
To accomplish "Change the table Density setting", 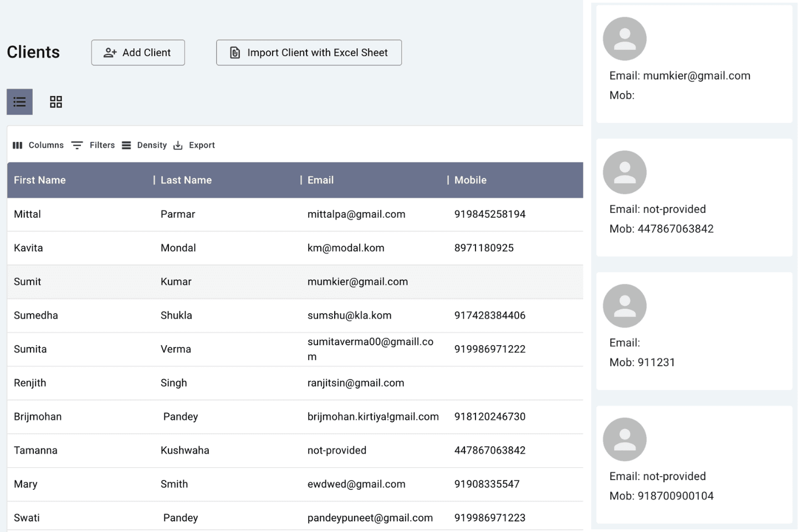I will [144, 145].
